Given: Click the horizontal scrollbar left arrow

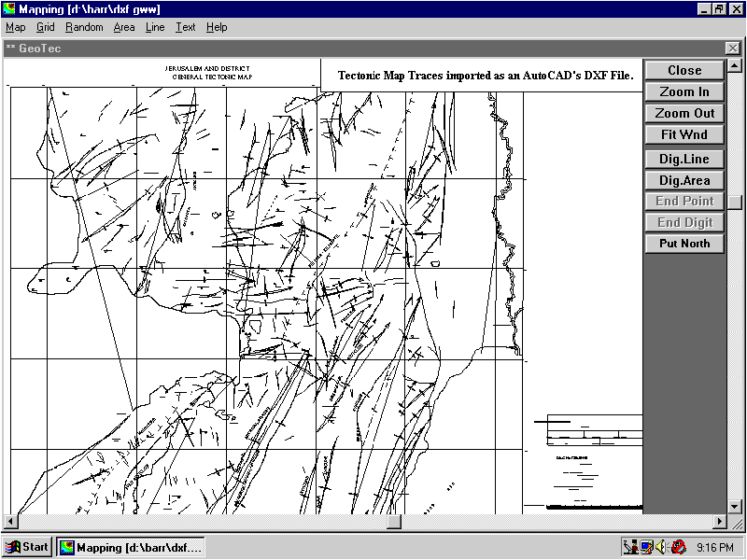Looking at the screenshot, I should pos(10,522).
